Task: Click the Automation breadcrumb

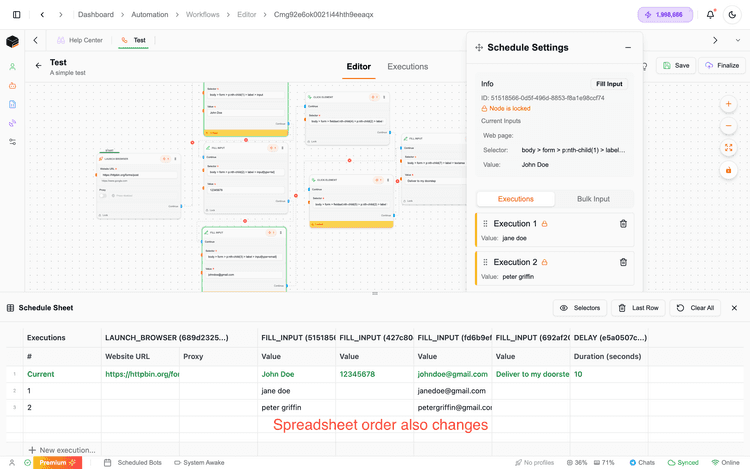Action: 150,15
